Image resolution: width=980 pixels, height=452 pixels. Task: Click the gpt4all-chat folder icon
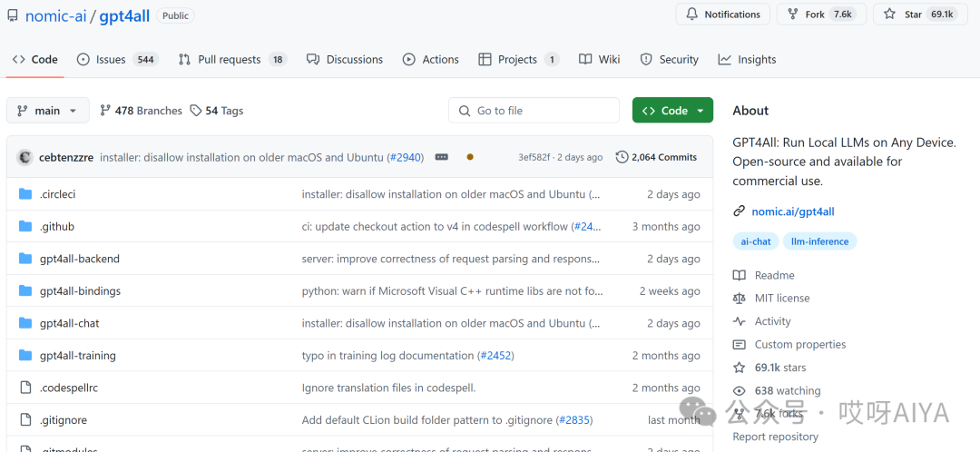(x=25, y=323)
